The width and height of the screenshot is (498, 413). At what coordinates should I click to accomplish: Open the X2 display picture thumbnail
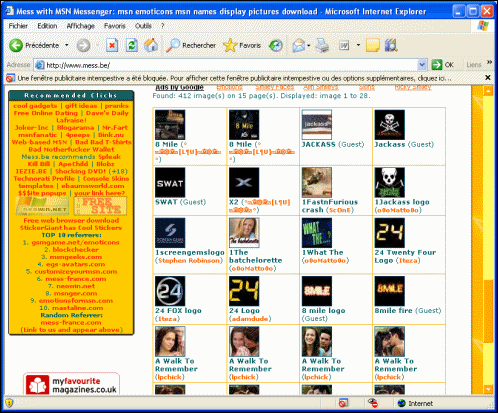[x=244, y=182]
